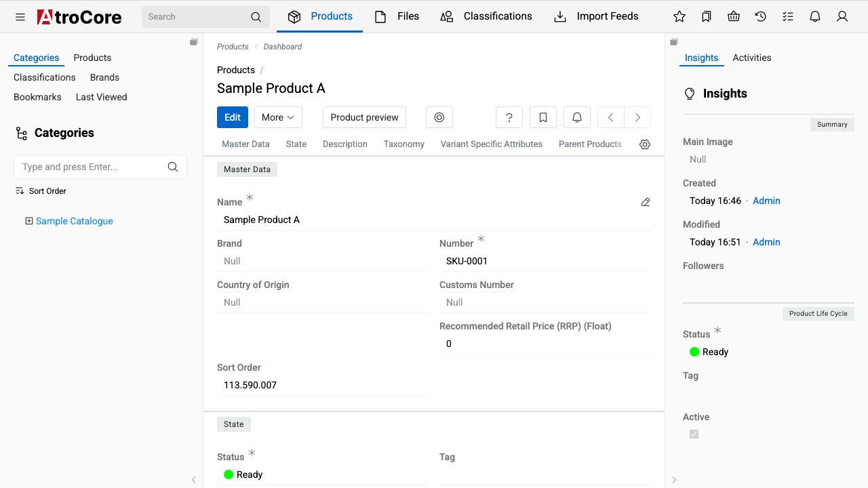Click the AtroCore logo
Viewport: 868px width, 488px height.
[x=79, y=17]
